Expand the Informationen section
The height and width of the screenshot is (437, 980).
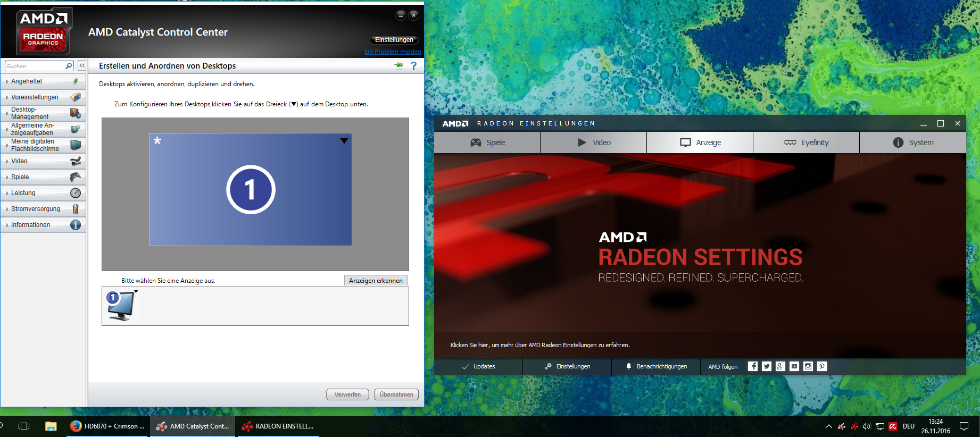pos(6,225)
